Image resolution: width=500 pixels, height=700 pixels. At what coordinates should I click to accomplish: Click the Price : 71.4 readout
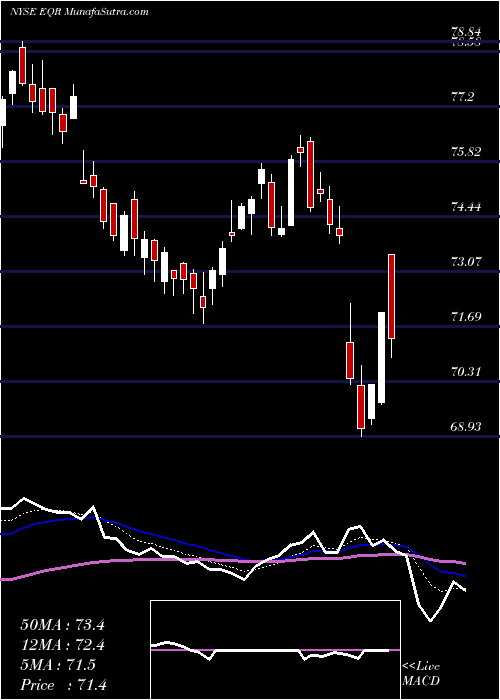click(63, 685)
